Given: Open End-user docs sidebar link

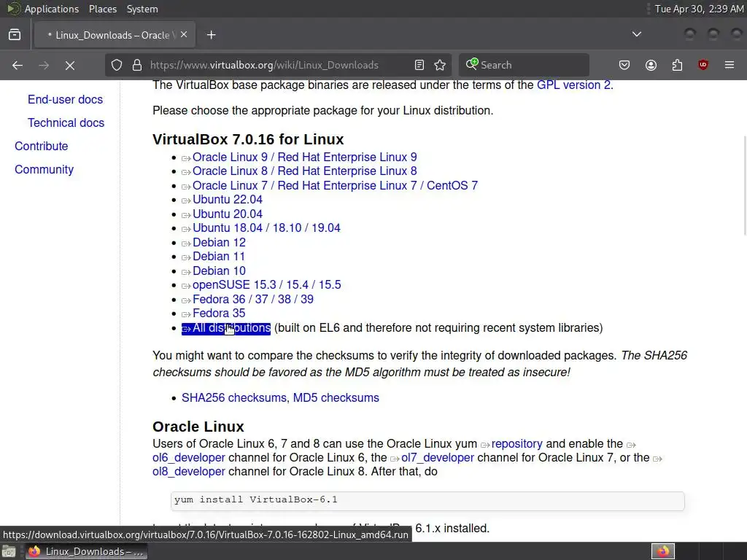Looking at the screenshot, I should pos(65,99).
